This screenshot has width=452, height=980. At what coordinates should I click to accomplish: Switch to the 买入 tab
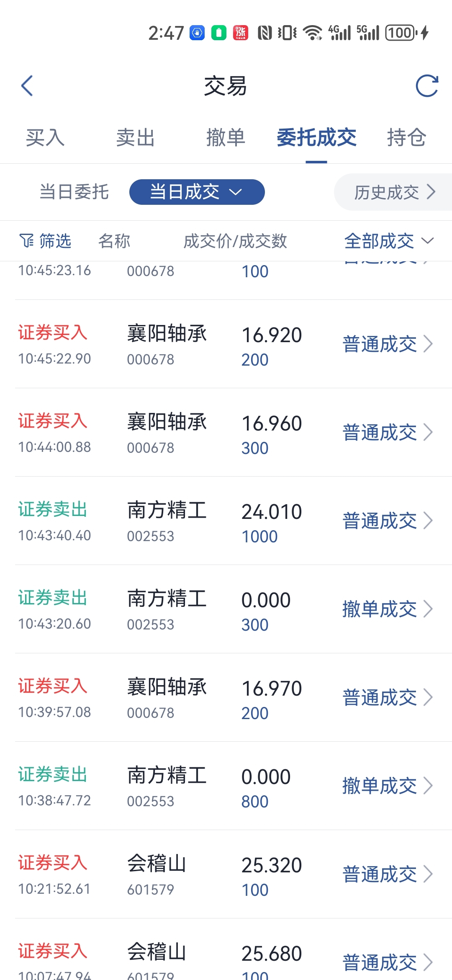[x=45, y=137]
